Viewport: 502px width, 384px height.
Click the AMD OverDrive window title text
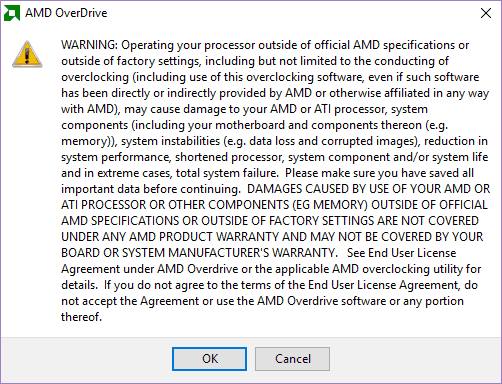pos(66,13)
